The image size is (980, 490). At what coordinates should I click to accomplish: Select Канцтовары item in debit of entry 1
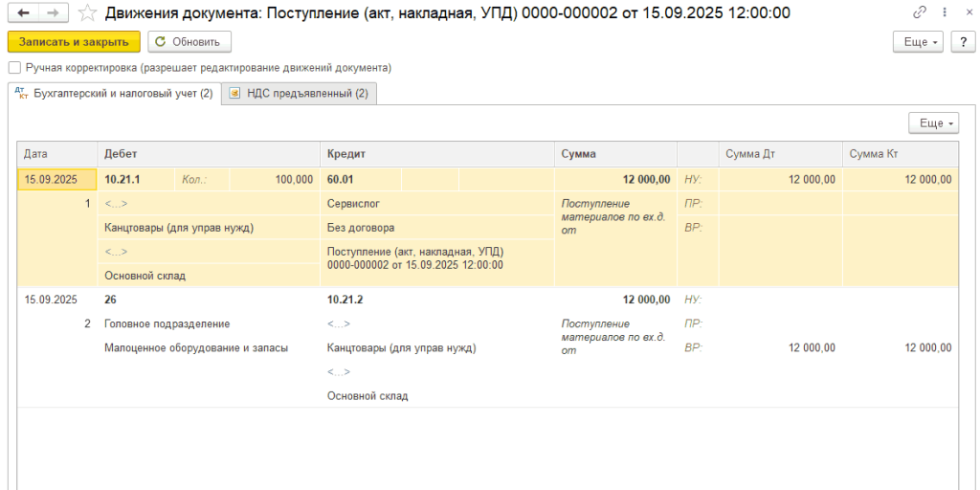pyautogui.click(x=209, y=228)
